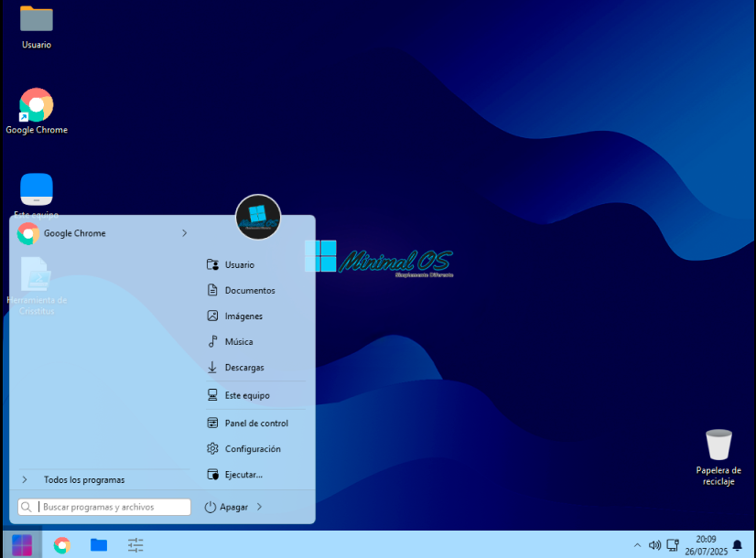Open Música in the Start menu

click(256, 341)
